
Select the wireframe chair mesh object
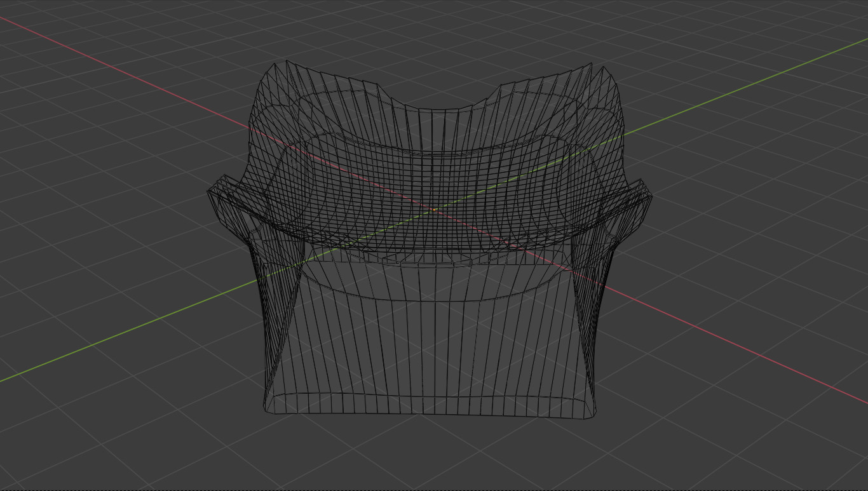[430, 239]
